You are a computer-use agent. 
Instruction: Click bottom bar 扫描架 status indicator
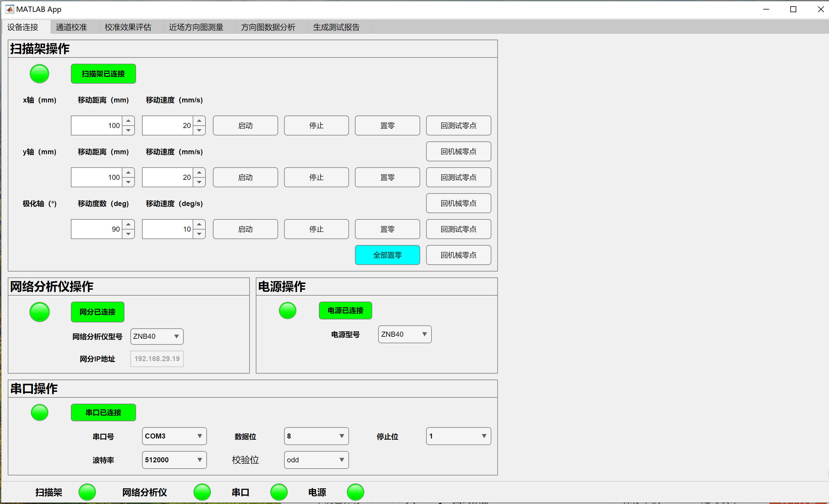[x=87, y=492]
